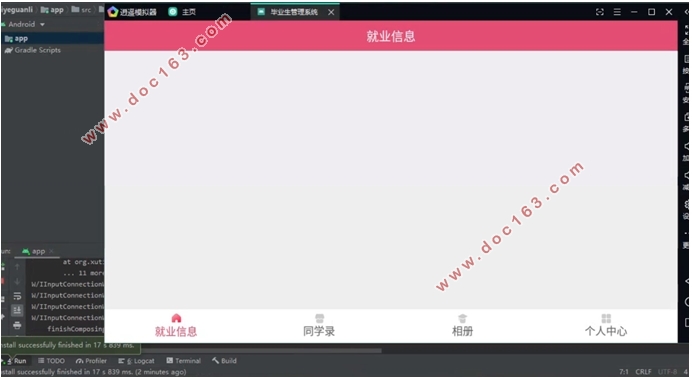Select Gradle Scripts in project tree
The image size is (692, 378).
click(33, 50)
